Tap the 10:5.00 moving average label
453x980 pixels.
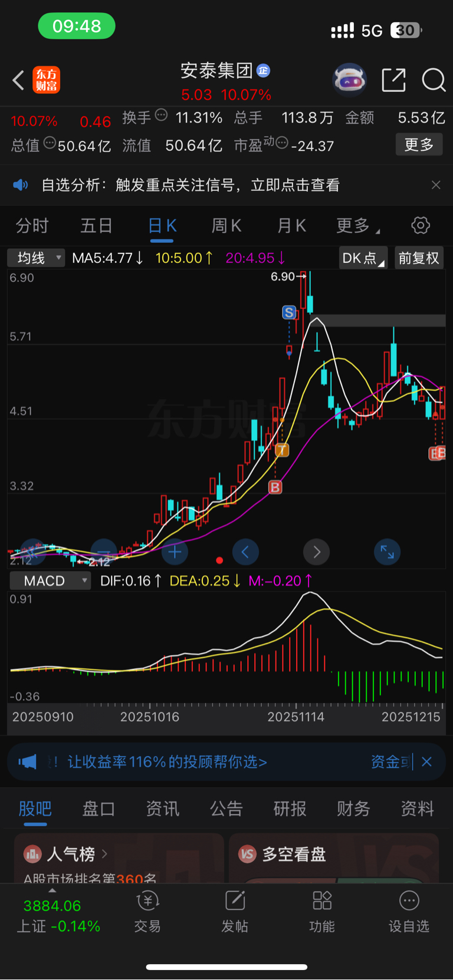click(184, 258)
